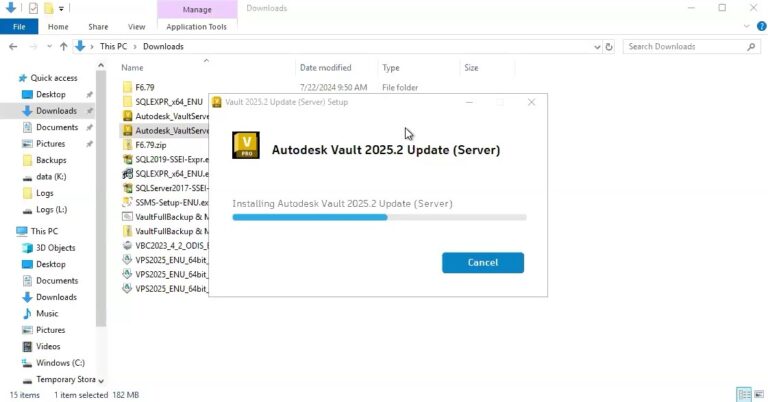Select VBC2023_4_2_ODIS file icon

tap(127, 245)
